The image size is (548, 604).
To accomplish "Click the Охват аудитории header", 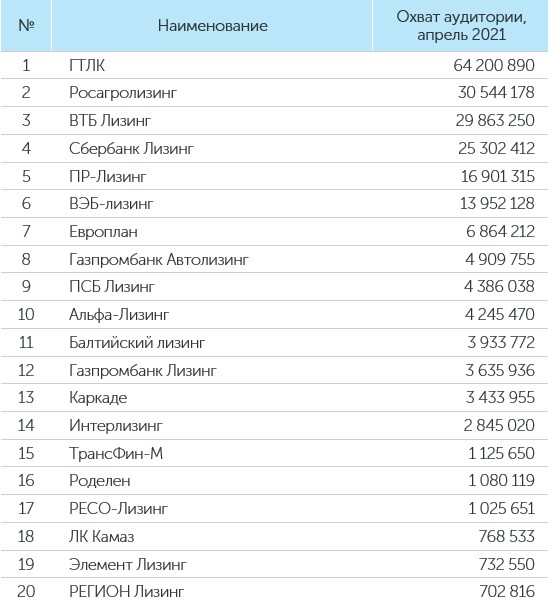I will [461, 26].
